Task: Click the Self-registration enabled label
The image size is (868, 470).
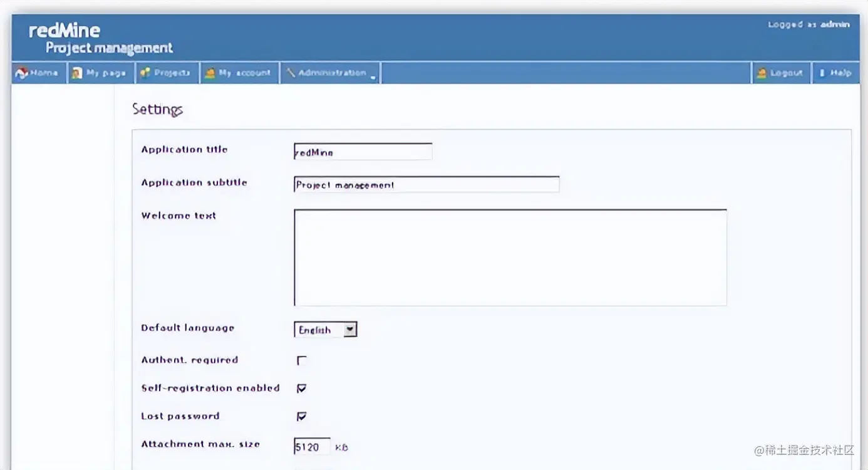Action: 210,388
